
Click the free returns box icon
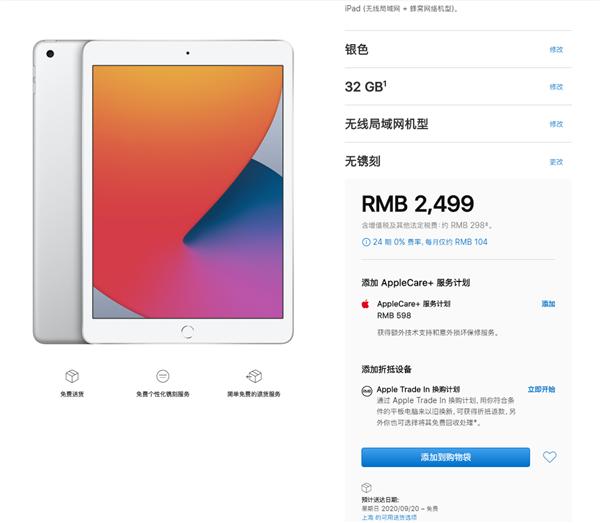pyautogui.click(x=254, y=376)
